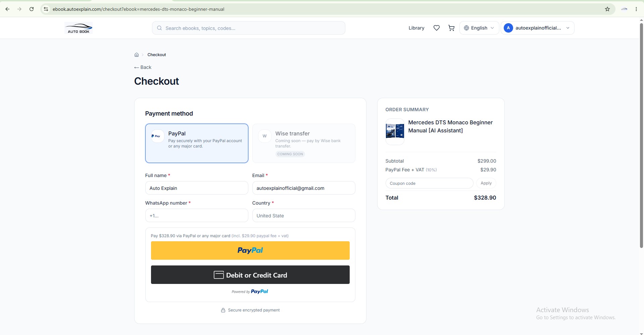Open the autoexplainofficial account dropdown

538,28
